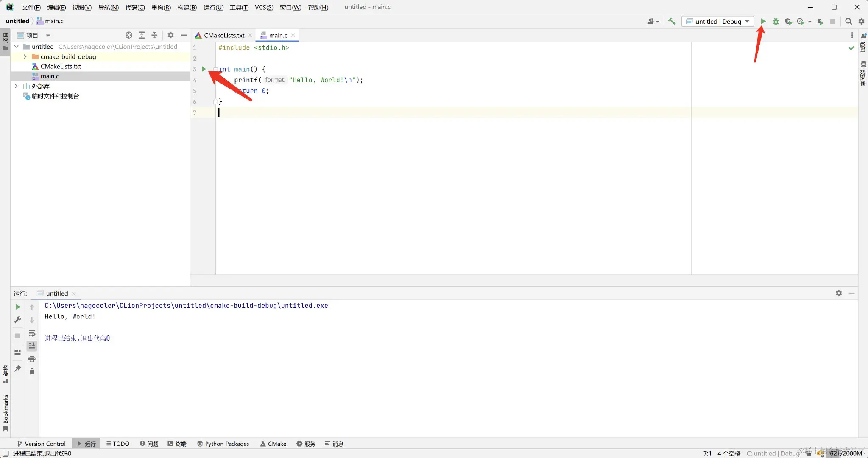Open the 编辑(E) menu
Viewport: 868px width, 458px height.
pos(56,7)
